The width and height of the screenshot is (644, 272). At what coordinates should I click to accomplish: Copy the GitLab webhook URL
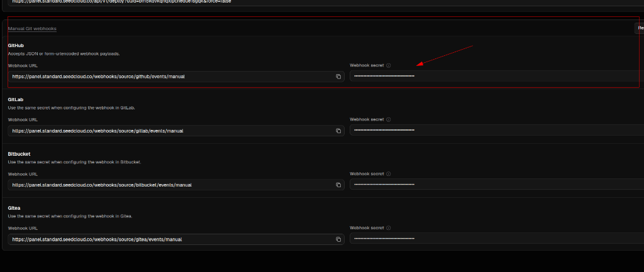pyautogui.click(x=338, y=131)
